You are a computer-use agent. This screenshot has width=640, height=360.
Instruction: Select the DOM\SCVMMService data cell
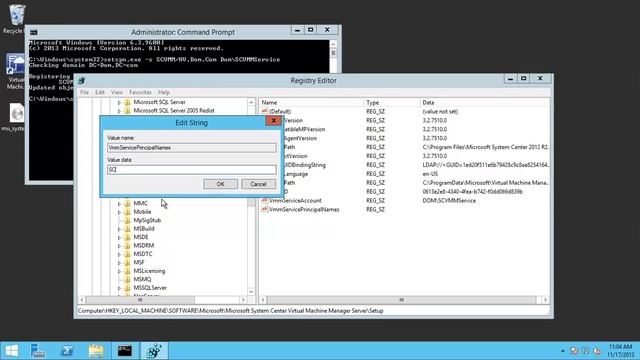pos(449,200)
